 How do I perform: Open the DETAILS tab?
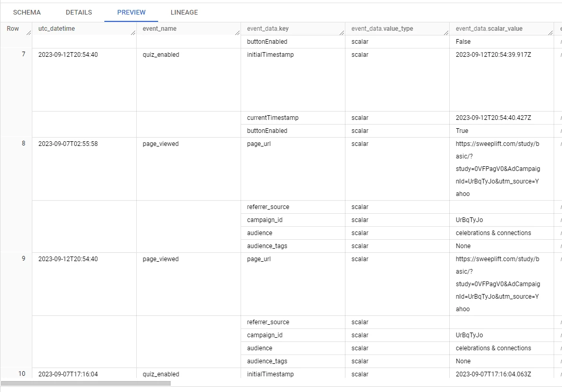click(x=79, y=12)
